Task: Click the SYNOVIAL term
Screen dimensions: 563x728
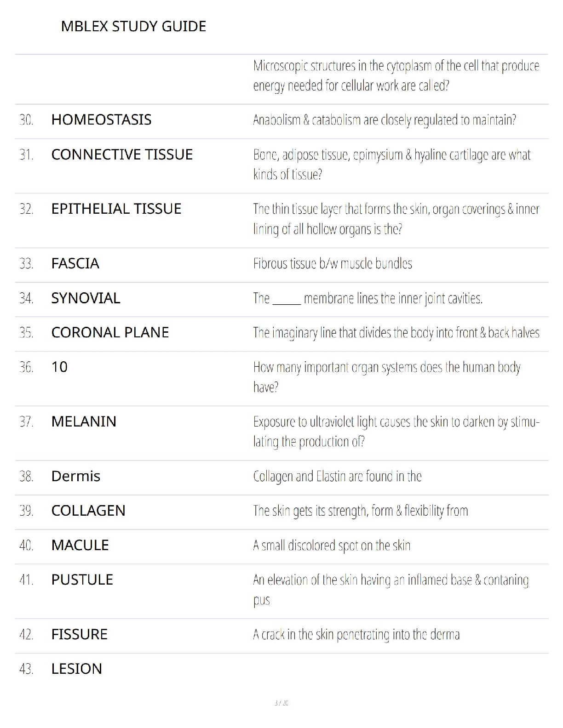Action: (x=86, y=298)
